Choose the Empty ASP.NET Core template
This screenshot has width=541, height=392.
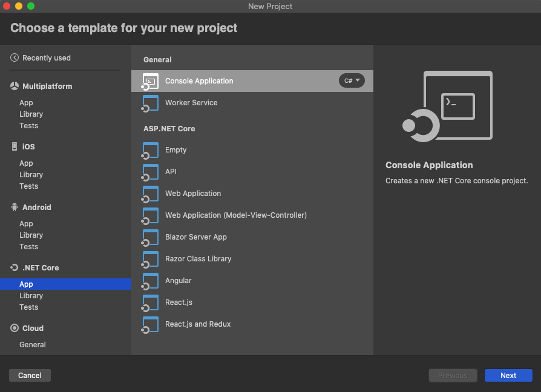click(252, 150)
